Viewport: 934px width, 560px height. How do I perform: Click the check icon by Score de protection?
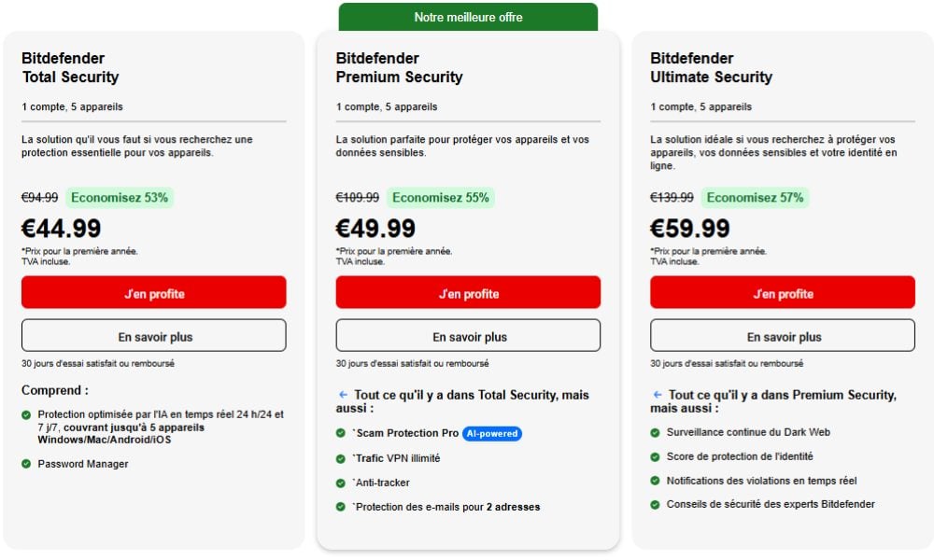pos(656,456)
